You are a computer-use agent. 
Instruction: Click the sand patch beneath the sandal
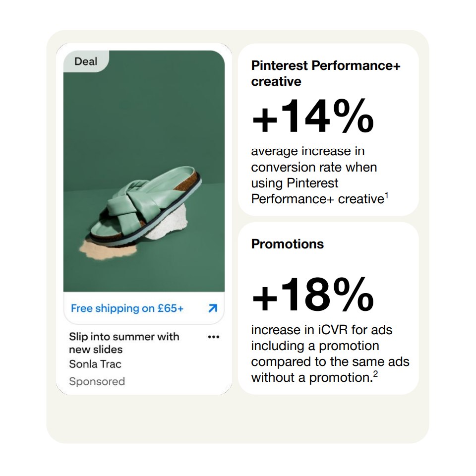click(x=108, y=249)
